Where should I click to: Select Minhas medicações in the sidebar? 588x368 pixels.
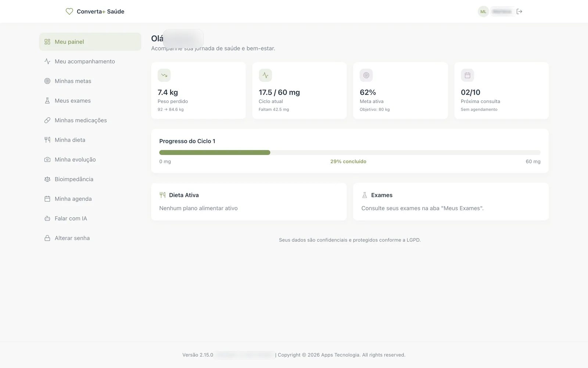(x=90, y=120)
